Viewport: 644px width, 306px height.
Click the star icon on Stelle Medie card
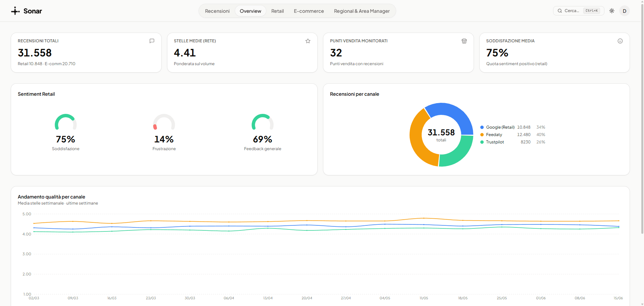308,41
